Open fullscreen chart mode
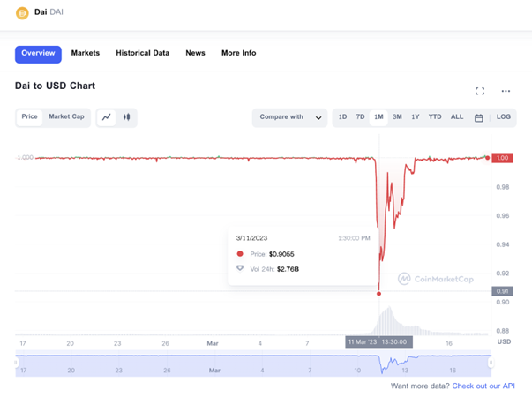532x405 pixels. [x=480, y=91]
